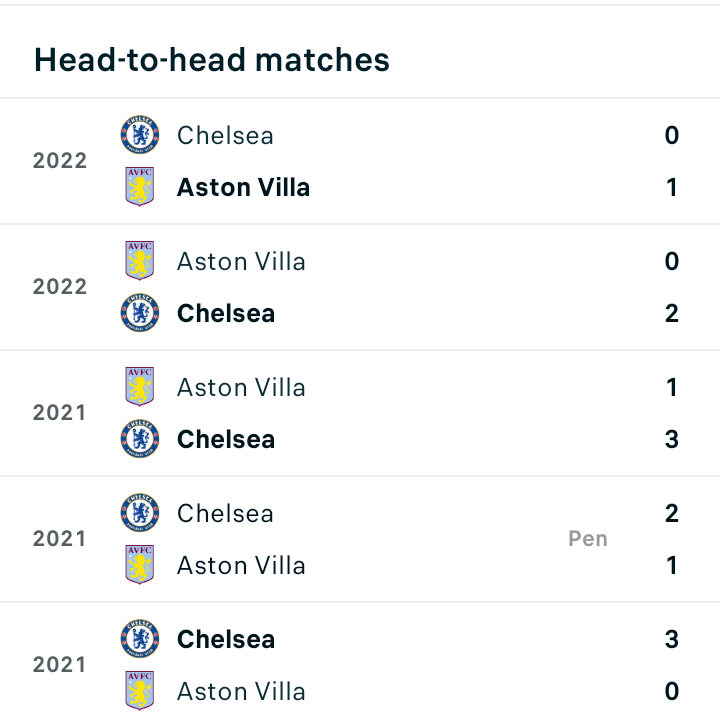
Task: Click Aston Villa crest in penalty shootout match
Action: click(x=140, y=565)
